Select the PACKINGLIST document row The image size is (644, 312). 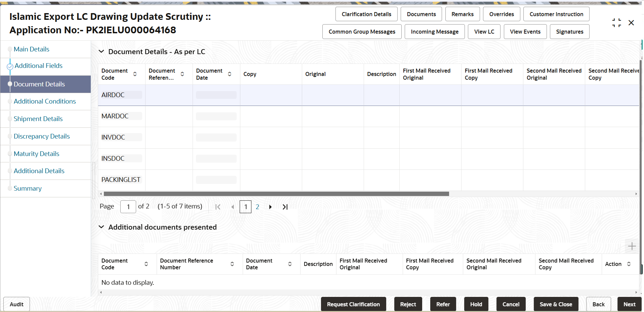pos(368,180)
